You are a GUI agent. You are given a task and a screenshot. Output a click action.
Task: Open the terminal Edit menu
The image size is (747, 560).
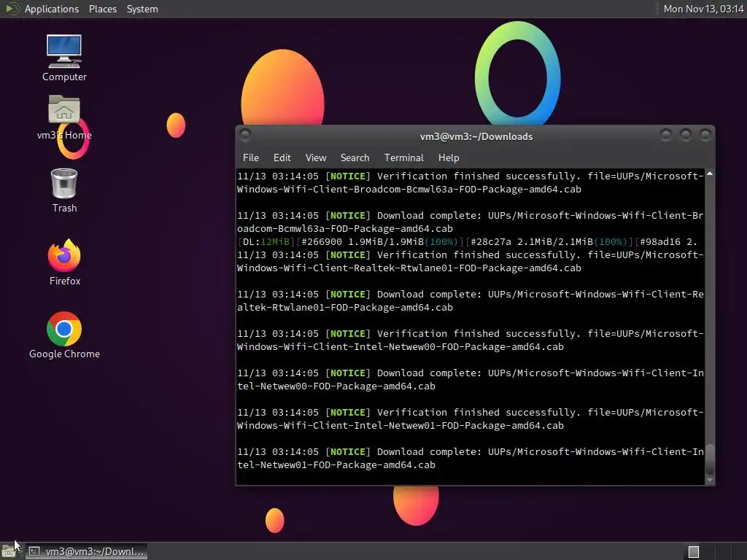[x=282, y=157]
